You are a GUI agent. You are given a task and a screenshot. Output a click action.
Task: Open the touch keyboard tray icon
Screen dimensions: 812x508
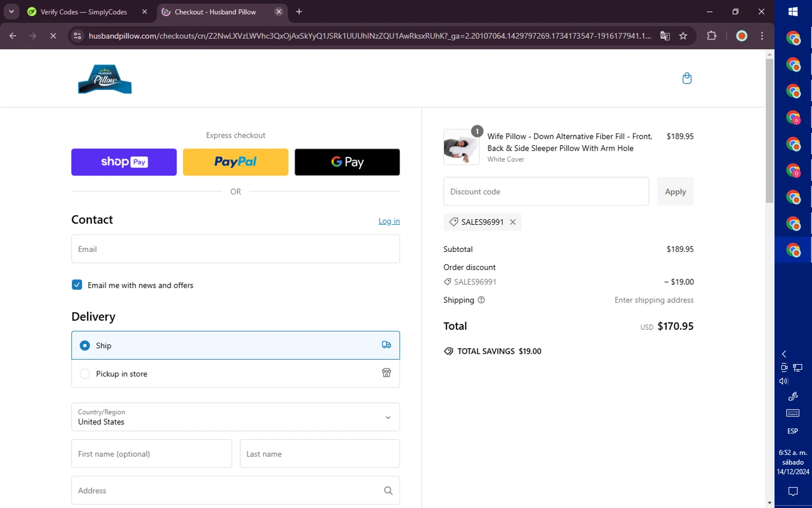tap(793, 413)
